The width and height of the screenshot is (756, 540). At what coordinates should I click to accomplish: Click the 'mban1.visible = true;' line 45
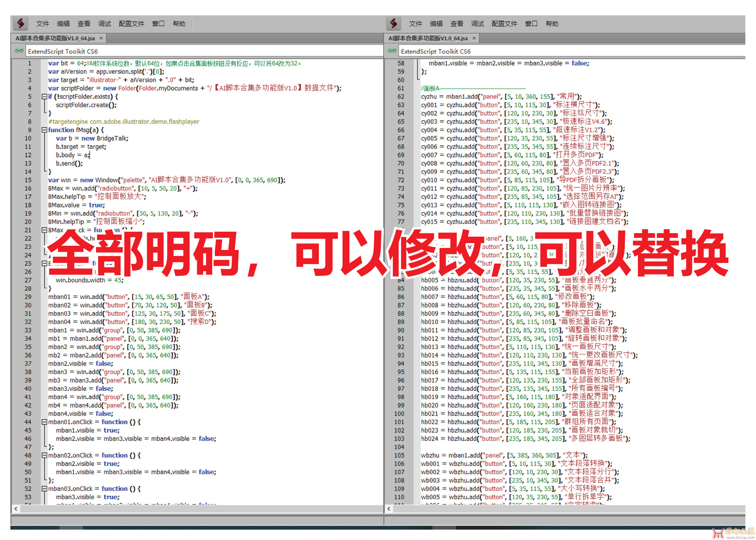(88, 430)
